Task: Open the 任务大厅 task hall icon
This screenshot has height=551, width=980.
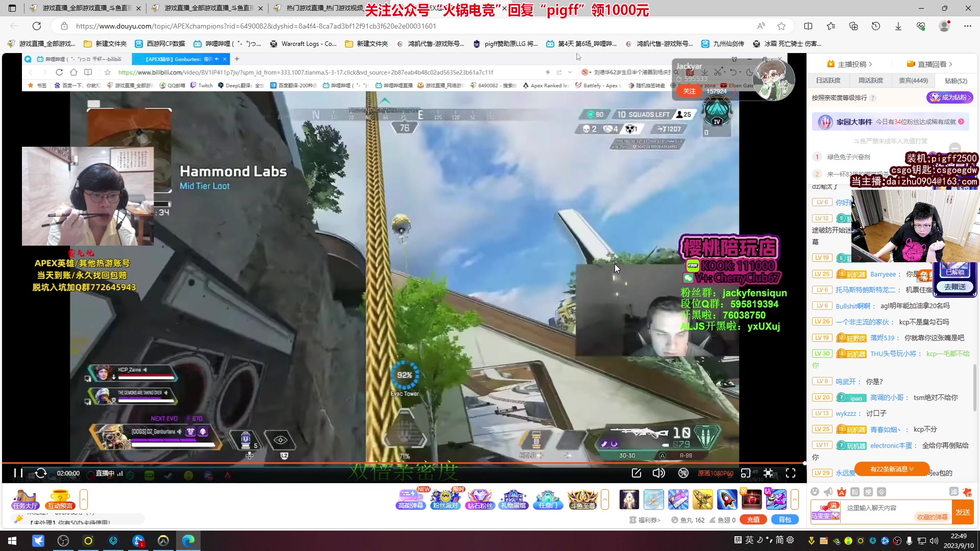Action: point(26,499)
